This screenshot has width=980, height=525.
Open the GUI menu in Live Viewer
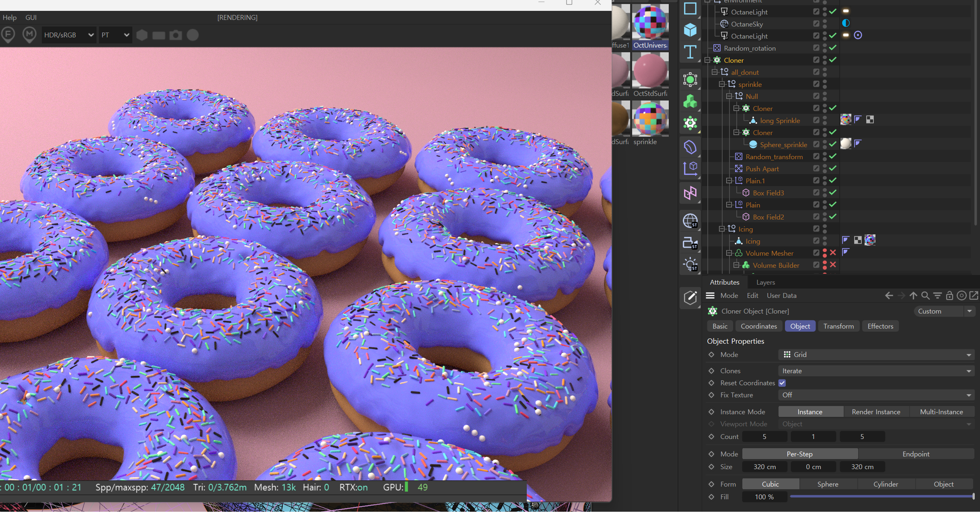pyautogui.click(x=31, y=18)
